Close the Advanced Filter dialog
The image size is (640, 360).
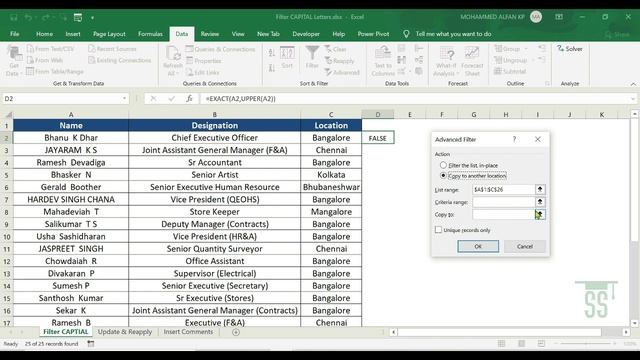pyautogui.click(x=538, y=139)
